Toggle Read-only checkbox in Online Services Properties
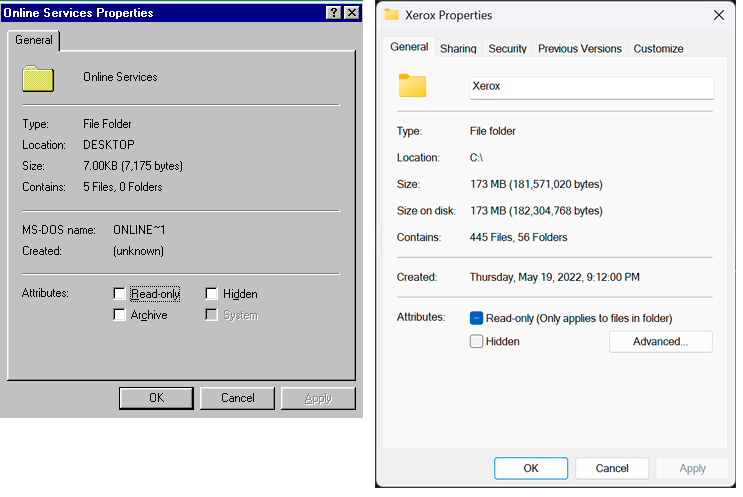Image resolution: width=743 pixels, height=497 pixels. 119,294
